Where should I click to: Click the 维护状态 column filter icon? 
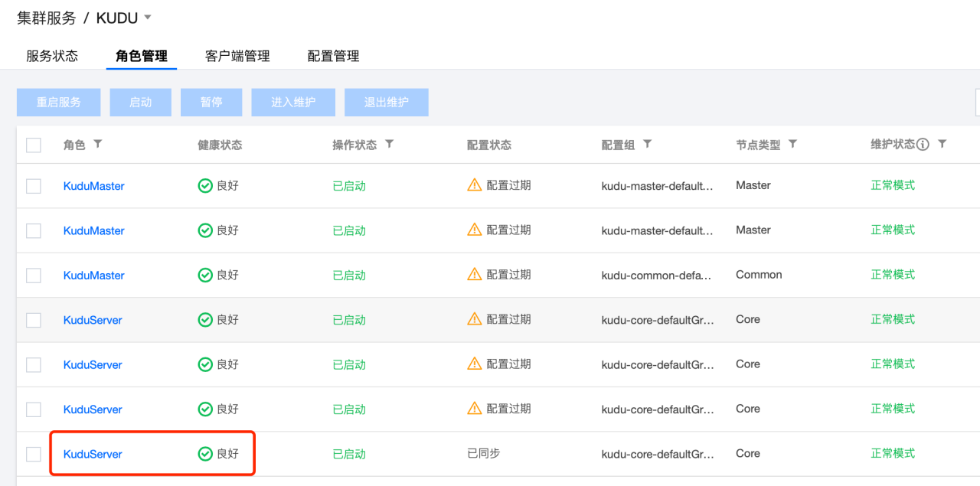942,144
